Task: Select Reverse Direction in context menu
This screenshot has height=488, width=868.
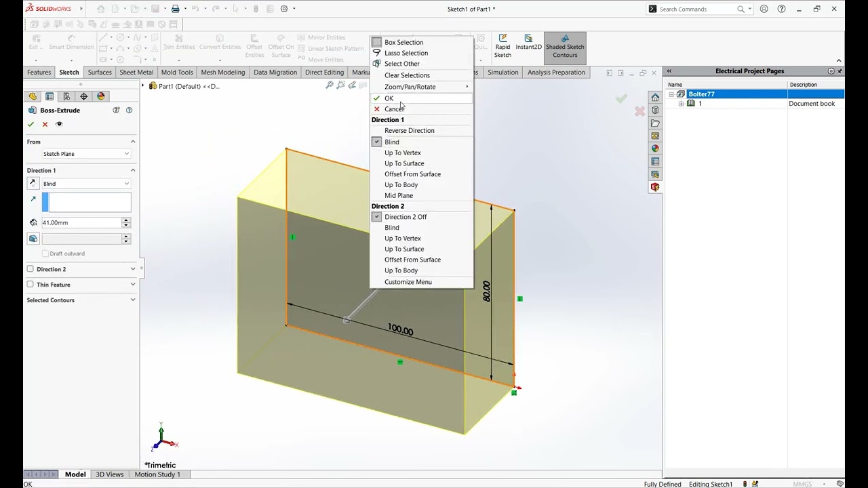Action: coord(421,131)
